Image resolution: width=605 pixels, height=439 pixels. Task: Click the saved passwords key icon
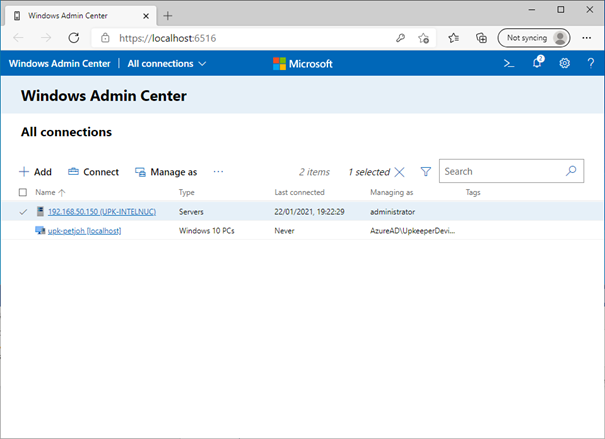coord(400,38)
